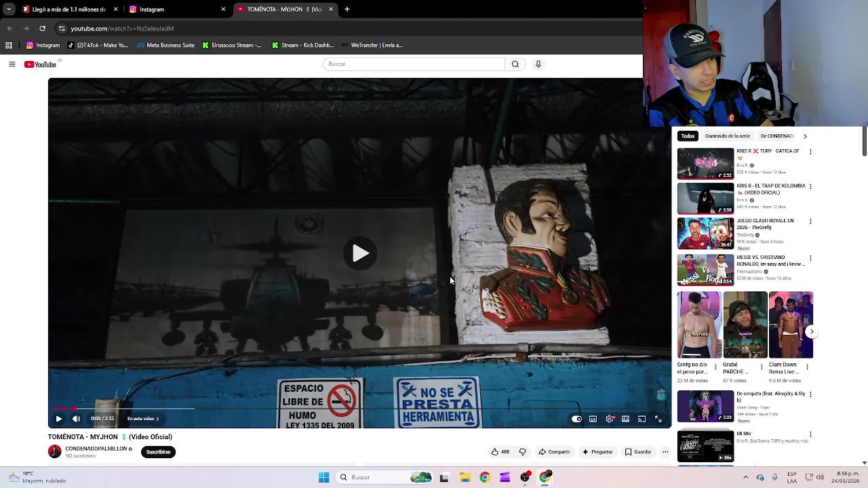Dislike the video
Image resolution: width=868 pixels, height=488 pixels.
click(x=523, y=452)
